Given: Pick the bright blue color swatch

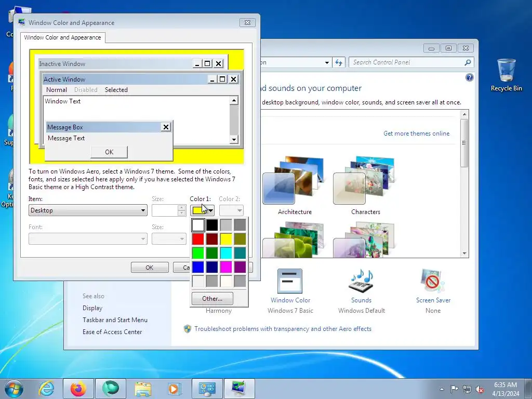Looking at the screenshot, I should pyautogui.click(x=198, y=267).
